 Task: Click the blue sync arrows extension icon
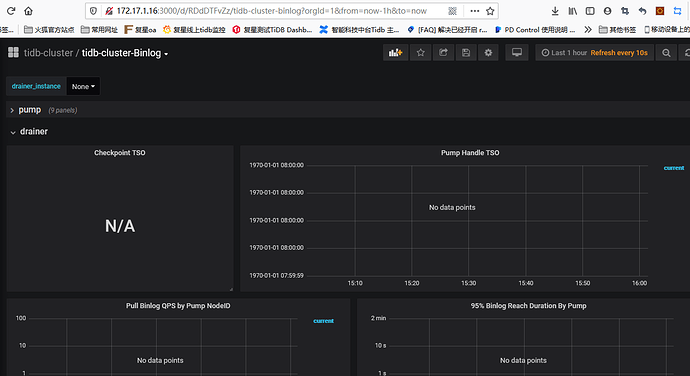[x=677, y=11]
